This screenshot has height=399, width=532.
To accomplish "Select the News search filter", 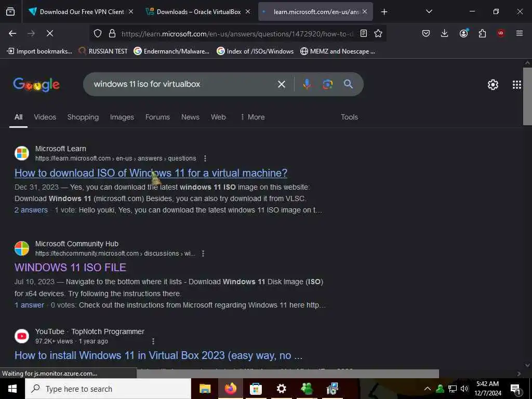I will [x=190, y=117].
